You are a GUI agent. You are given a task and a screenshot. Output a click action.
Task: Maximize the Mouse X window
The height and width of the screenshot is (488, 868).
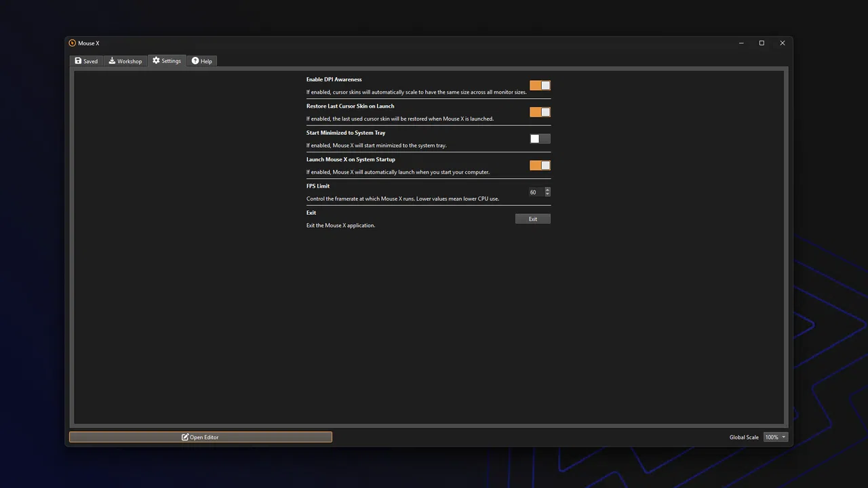(762, 43)
